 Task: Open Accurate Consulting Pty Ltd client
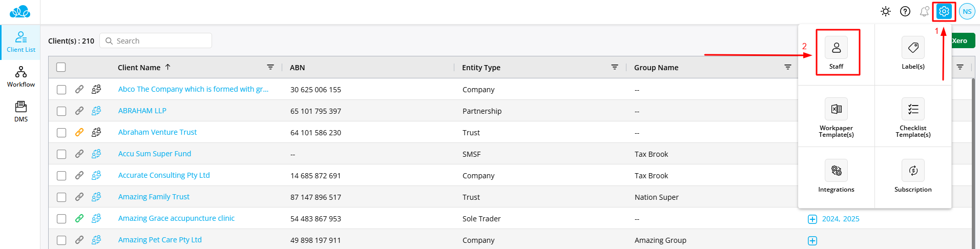pyautogui.click(x=164, y=175)
